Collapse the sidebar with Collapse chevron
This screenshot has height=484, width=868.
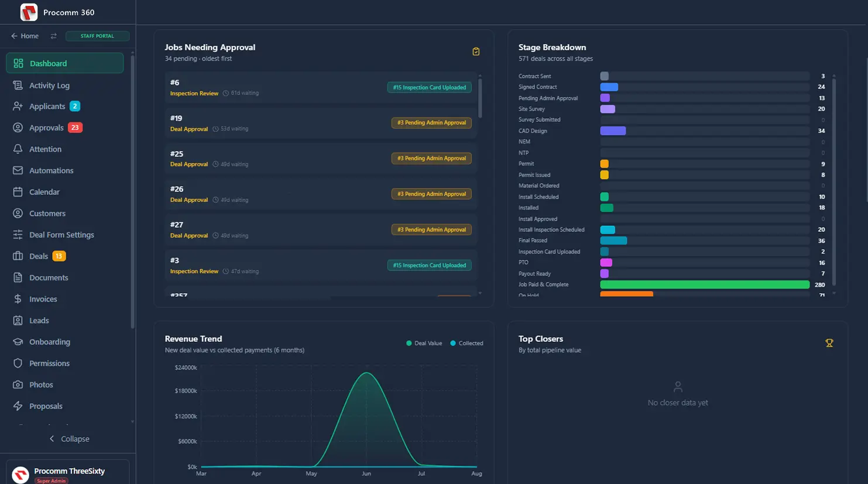tap(69, 439)
